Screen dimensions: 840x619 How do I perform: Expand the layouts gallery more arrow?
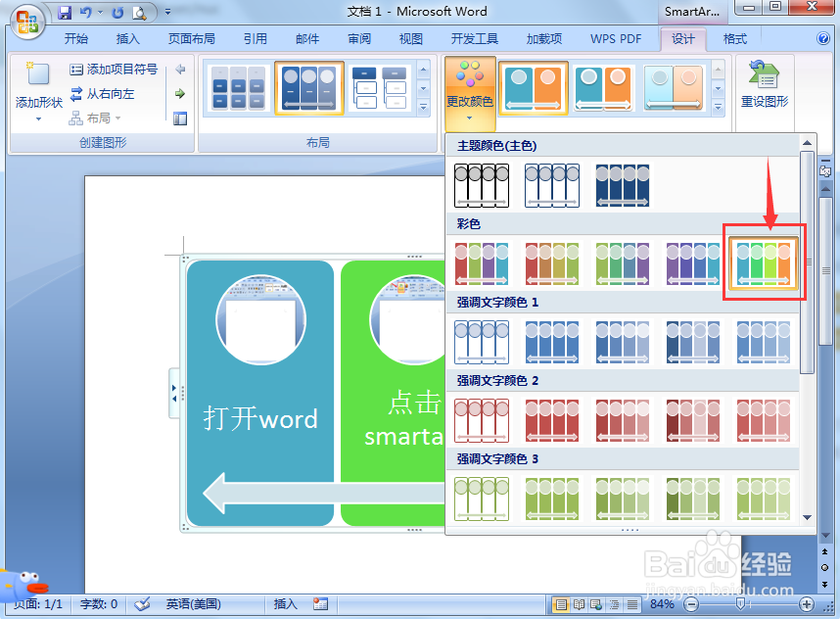click(423, 107)
